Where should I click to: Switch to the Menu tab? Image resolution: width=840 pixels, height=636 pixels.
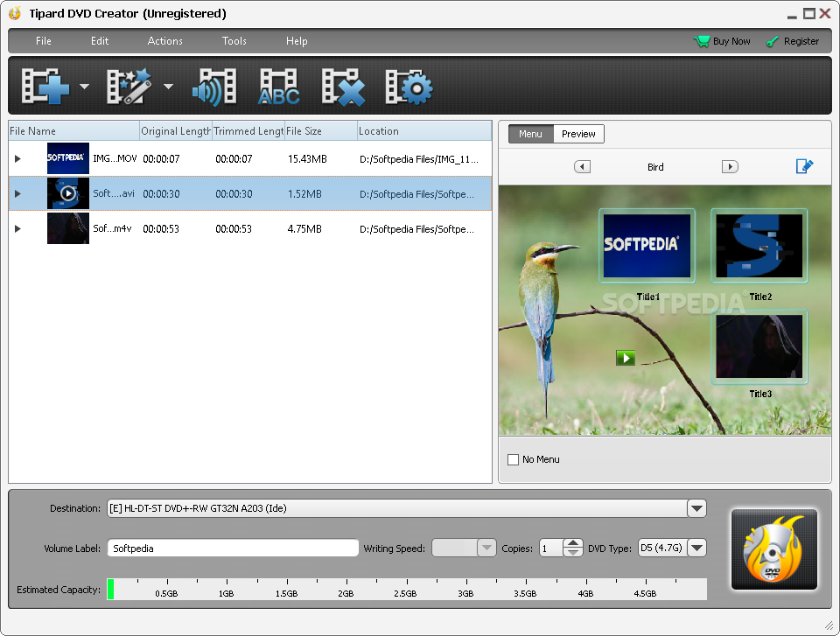[x=530, y=134]
